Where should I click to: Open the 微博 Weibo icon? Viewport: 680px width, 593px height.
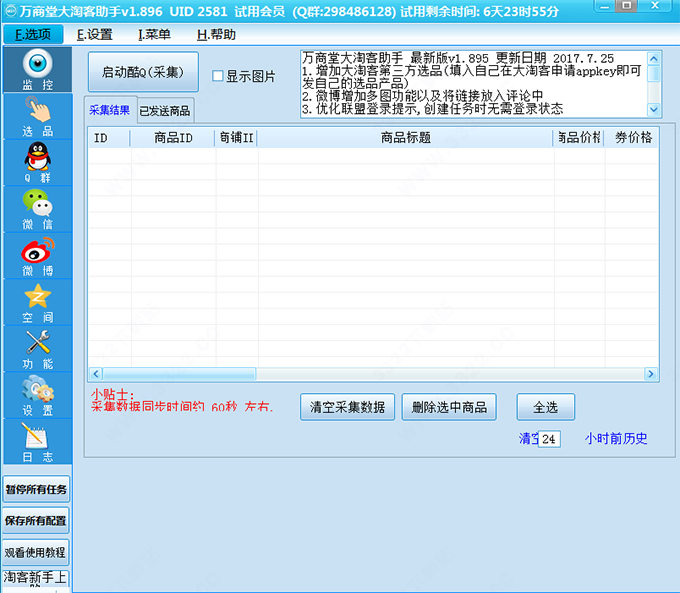(37, 256)
